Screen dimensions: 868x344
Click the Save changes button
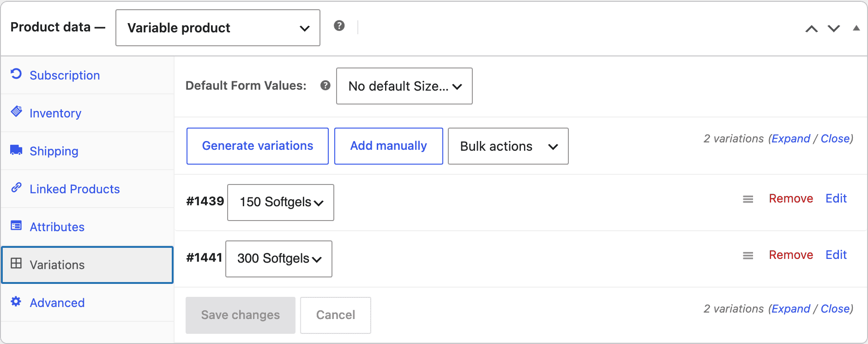[241, 315]
